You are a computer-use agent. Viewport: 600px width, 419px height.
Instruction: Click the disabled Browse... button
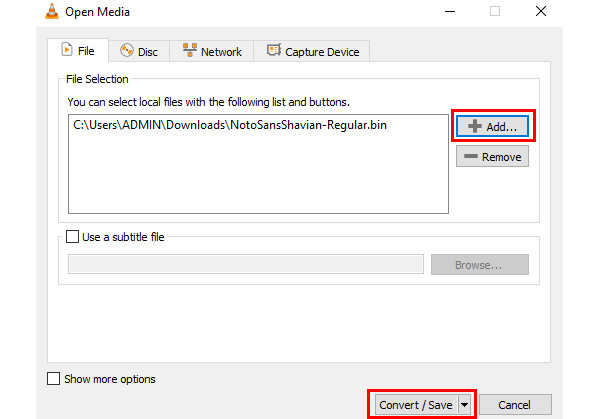479,264
